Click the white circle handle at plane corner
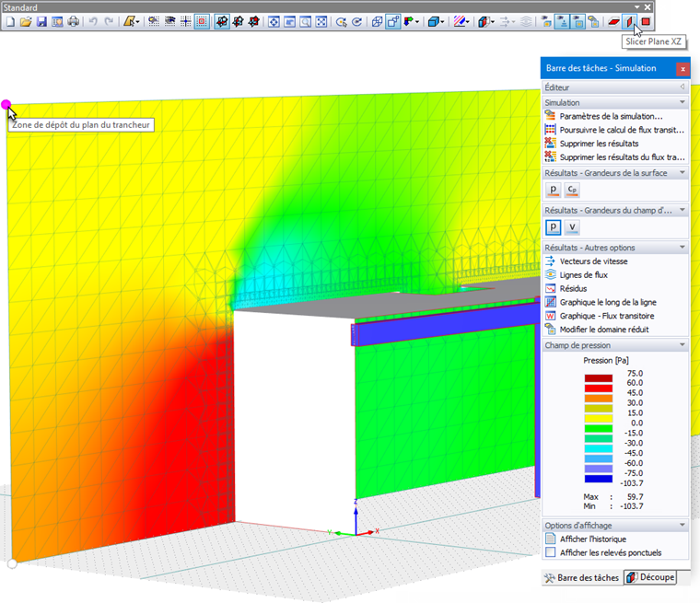This screenshot has height=603, width=700. pyautogui.click(x=12, y=563)
